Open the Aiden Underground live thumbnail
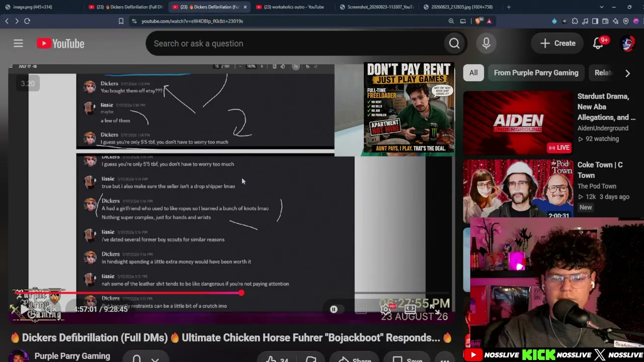 (x=518, y=122)
